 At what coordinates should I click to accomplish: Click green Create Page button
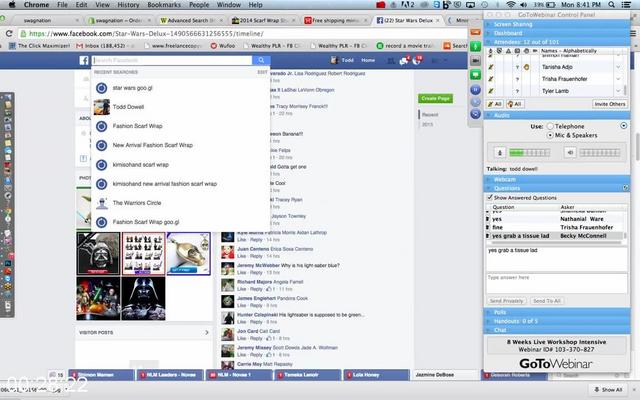(x=435, y=98)
